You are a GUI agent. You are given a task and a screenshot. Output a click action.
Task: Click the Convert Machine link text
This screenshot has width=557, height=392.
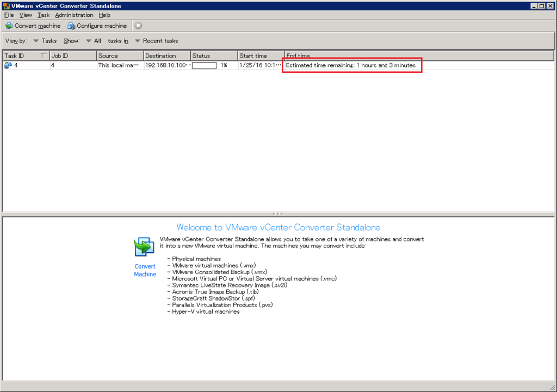click(145, 270)
